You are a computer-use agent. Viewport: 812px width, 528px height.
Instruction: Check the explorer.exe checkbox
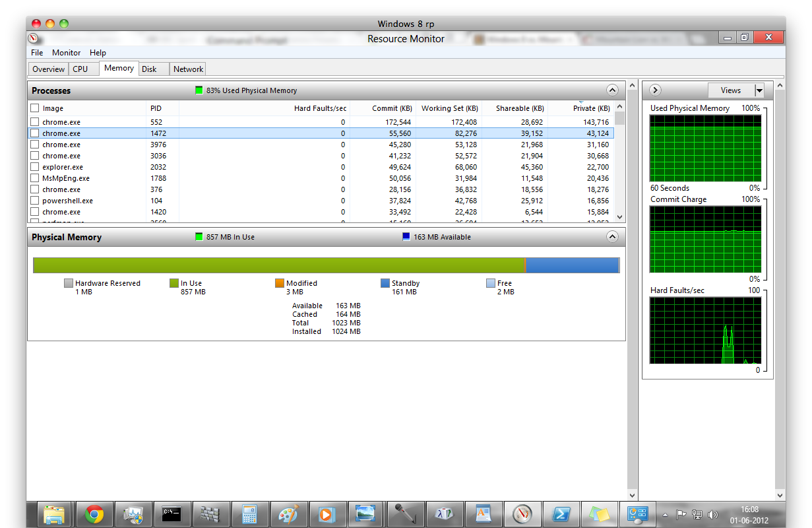(35, 166)
